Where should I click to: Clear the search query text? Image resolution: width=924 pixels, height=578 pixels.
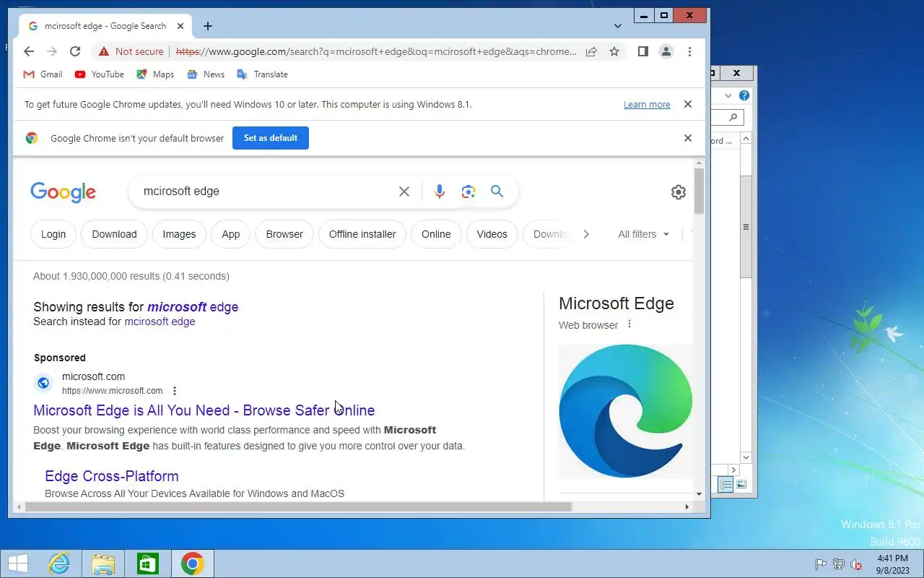[x=404, y=191]
